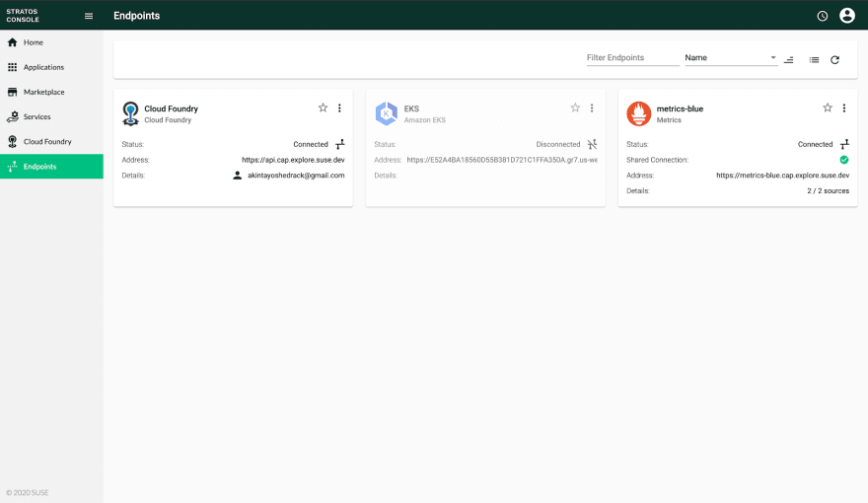
Task: Click user icon beside akintayoshedrack email
Action: (238, 176)
